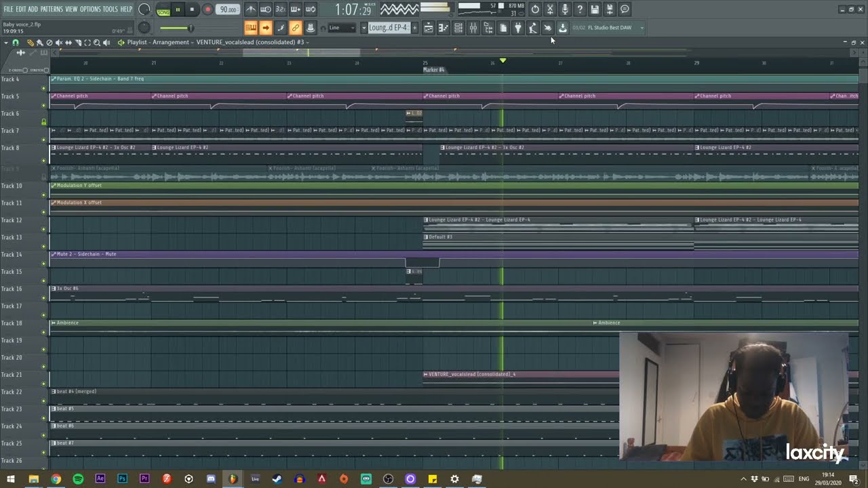
Task: Open Google Chrome from the taskbar
Action: (x=56, y=479)
